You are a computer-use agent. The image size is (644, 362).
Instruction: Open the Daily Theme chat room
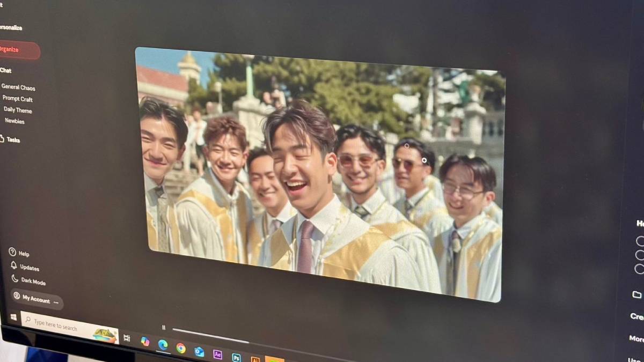(x=18, y=110)
